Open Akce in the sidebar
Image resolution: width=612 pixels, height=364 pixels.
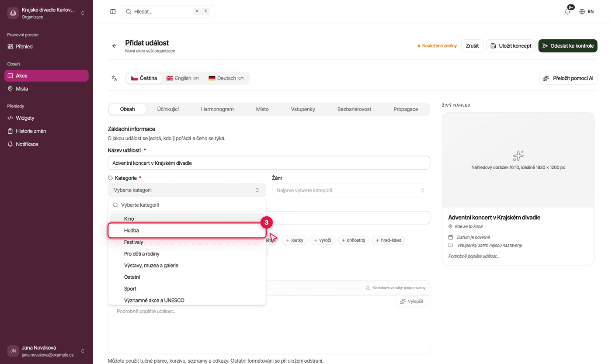pos(46,76)
